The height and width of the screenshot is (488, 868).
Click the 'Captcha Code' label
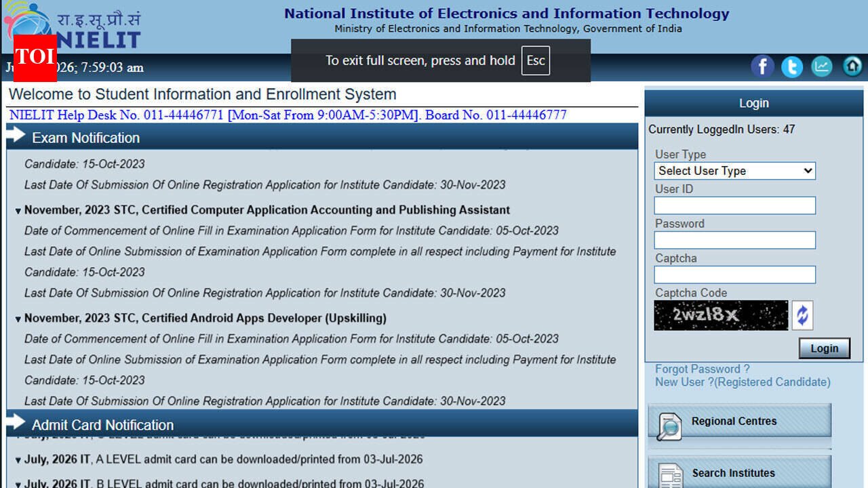coord(691,293)
